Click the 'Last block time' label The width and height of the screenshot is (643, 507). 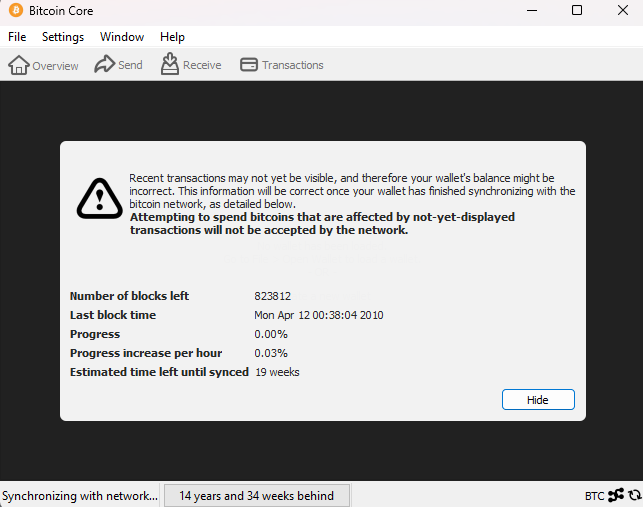coord(113,315)
